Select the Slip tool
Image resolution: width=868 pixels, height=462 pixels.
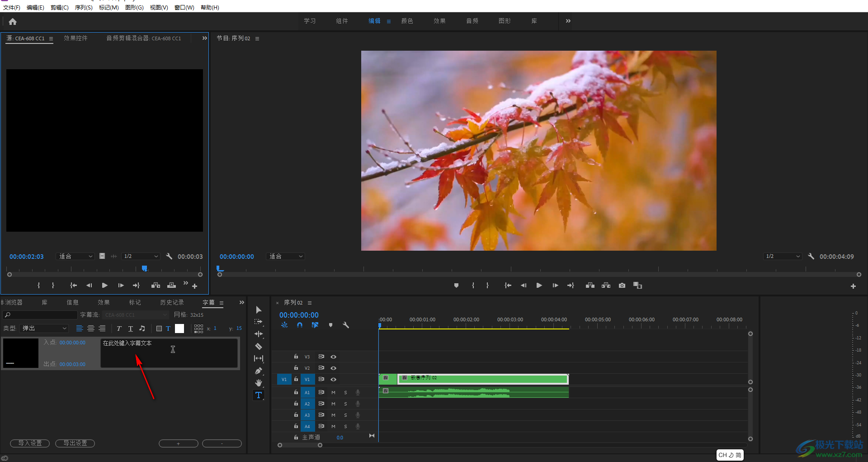pos(259,358)
